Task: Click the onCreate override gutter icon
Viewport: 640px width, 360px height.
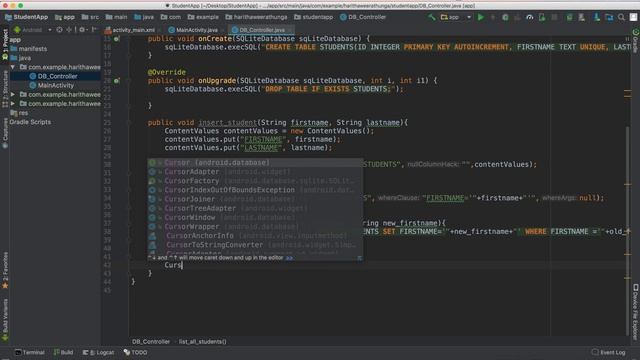Action: (117, 39)
